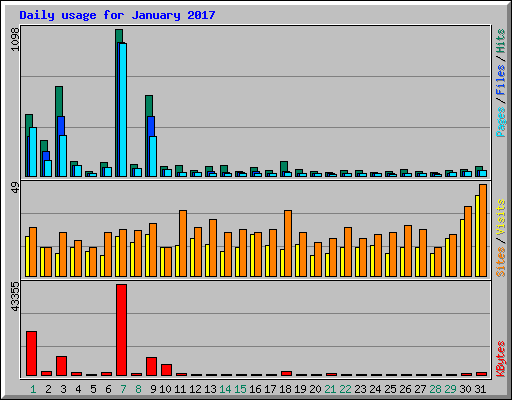The width and height of the screenshot is (512, 400).
Task: Click day 7 on the x-axis
Action: (x=123, y=389)
